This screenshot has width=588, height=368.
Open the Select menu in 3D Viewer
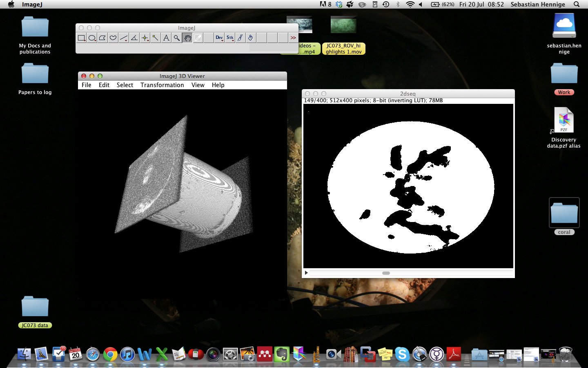tap(125, 85)
